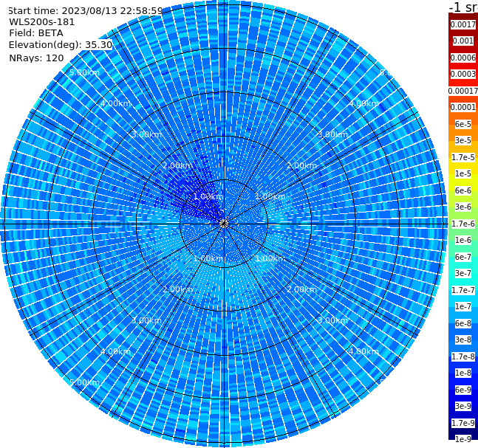The width and height of the screenshot is (478, 448).
Task: Click the 3e-8 colorbar tick label
Action: [462, 340]
